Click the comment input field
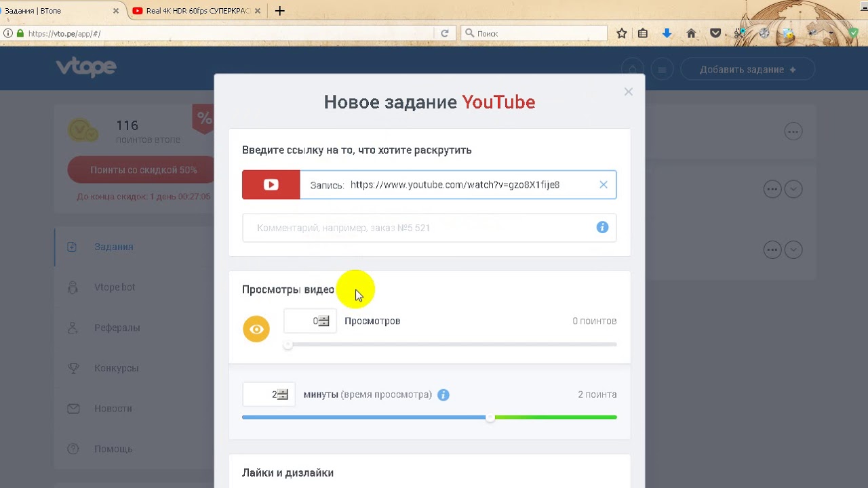 click(x=429, y=228)
